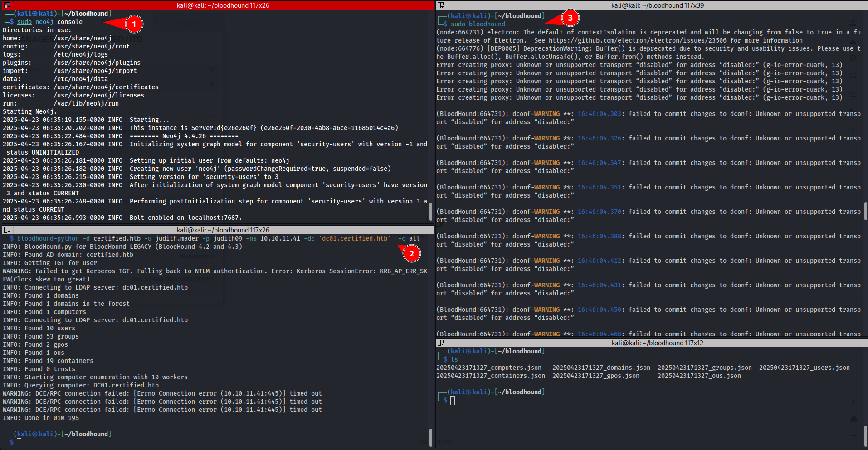Image resolution: width=868 pixels, height=450 pixels.
Task: Click the '/usr/share/neo4j/licenses' path
Action: [x=99, y=95]
